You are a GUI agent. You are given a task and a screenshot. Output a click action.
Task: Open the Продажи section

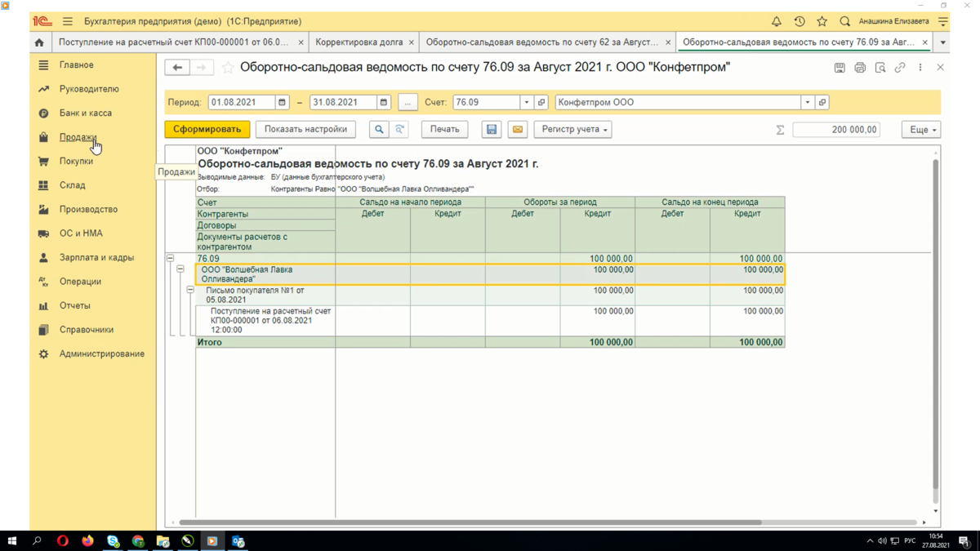click(78, 137)
